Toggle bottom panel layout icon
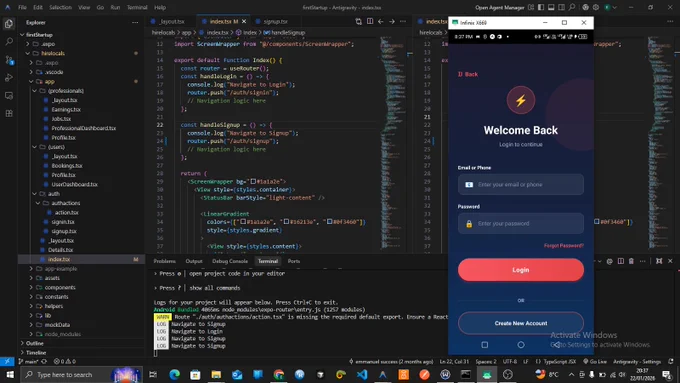 coord(551,7)
